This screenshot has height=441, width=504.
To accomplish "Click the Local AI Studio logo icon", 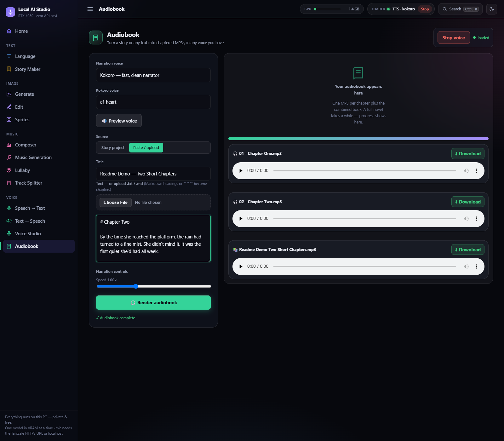I will coord(10,12).
